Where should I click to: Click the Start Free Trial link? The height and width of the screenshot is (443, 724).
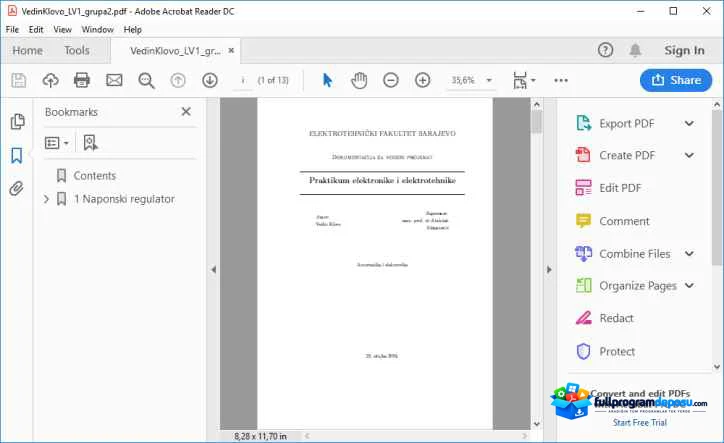pyautogui.click(x=640, y=422)
